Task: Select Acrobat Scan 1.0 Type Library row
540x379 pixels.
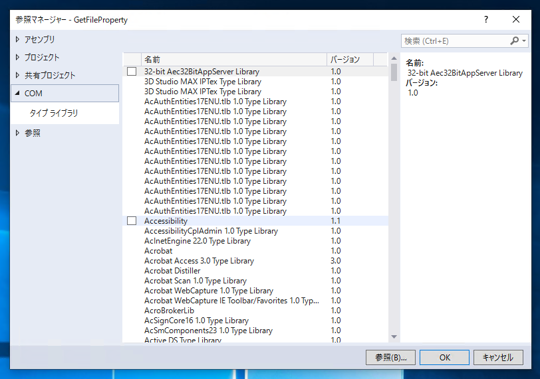Action: [x=255, y=281]
